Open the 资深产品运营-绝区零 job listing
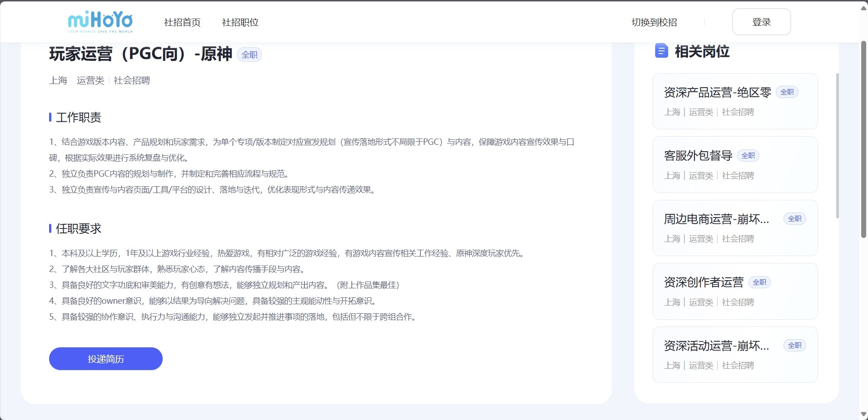Image resolution: width=868 pixels, height=420 pixels. pos(717,93)
